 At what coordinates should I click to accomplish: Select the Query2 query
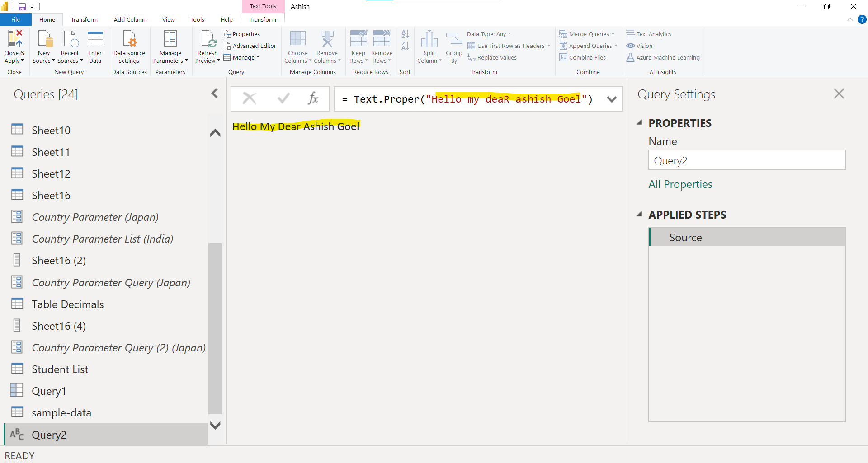(x=50, y=435)
